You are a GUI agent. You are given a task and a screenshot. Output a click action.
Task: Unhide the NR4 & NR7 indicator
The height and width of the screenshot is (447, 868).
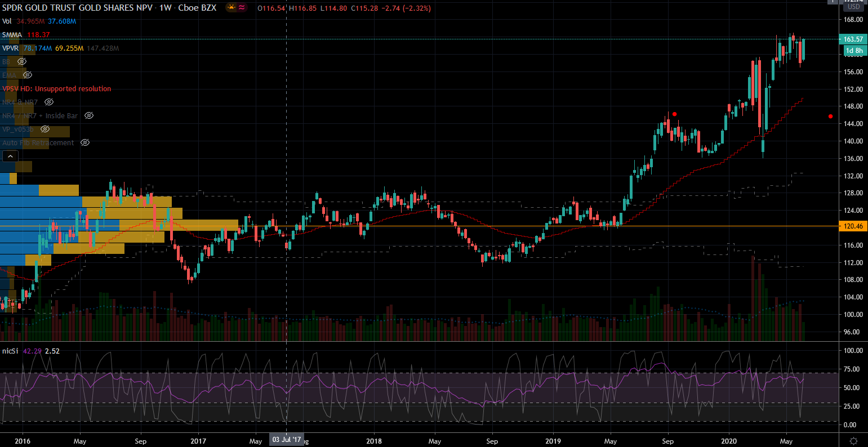click(49, 102)
